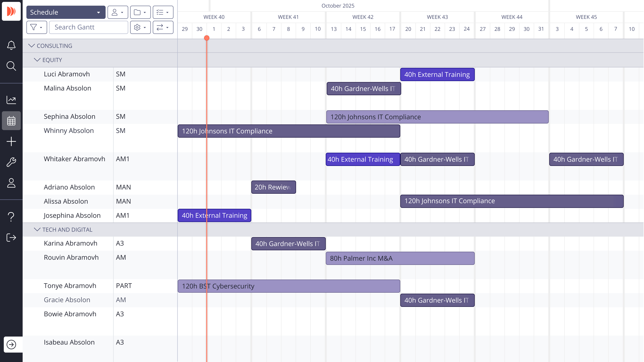
Task: Click the Search Gantt input field
Action: point(88,27)
